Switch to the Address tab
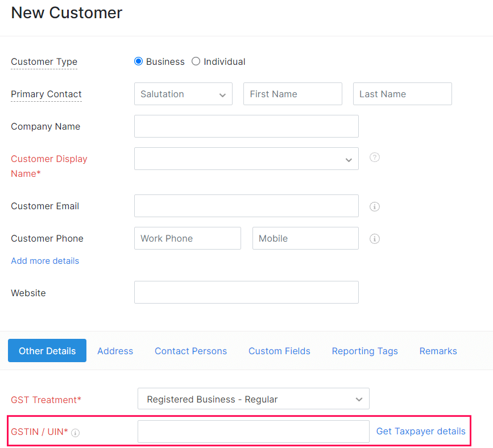 115,351
